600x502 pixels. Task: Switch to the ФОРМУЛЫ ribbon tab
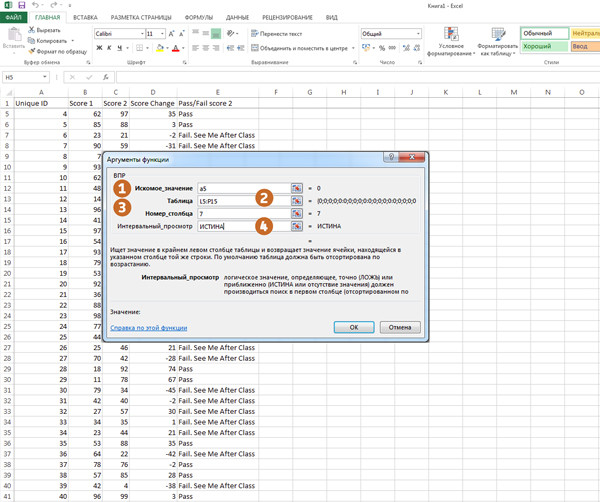tap(198, 17)
